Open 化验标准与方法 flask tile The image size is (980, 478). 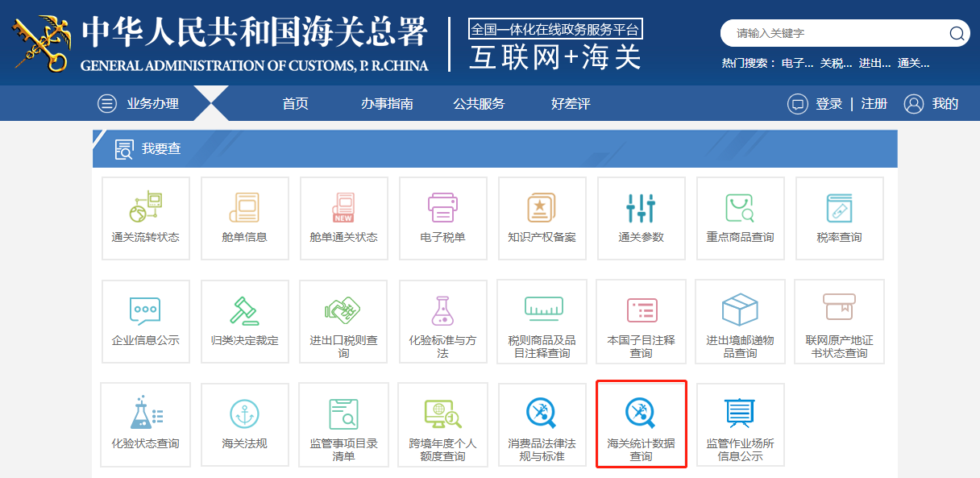443,322
